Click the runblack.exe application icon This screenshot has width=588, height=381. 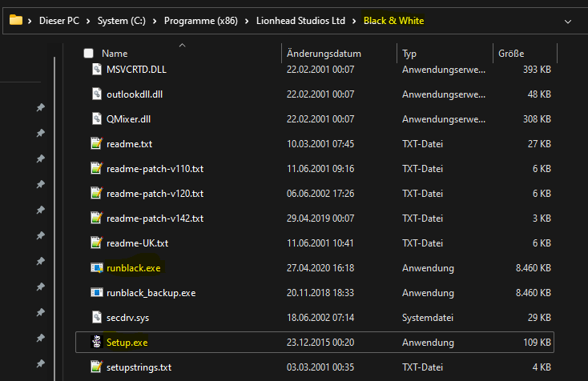96,268
